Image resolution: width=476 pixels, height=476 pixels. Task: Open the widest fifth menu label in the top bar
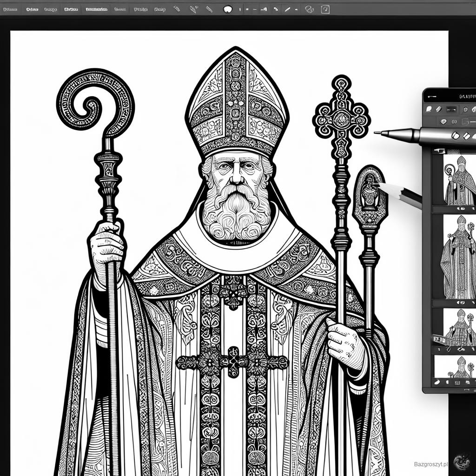point(97,9)
